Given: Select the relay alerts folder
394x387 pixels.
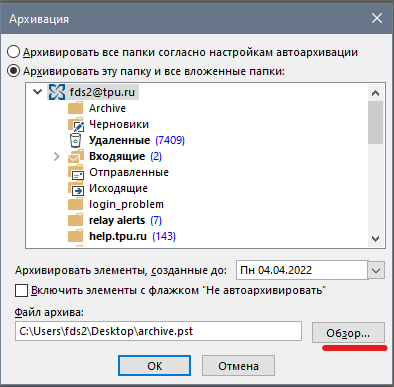Looking at the screenshot, I should [117, 220].
